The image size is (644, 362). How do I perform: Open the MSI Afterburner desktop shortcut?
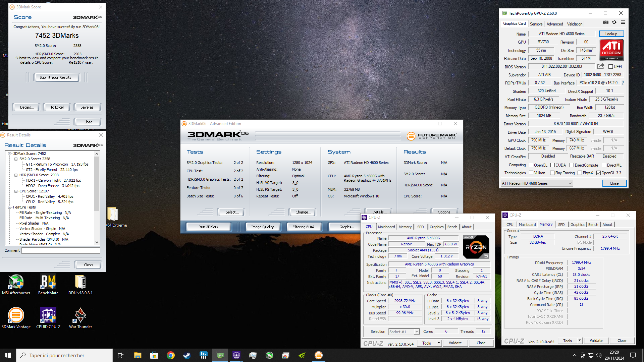(x=16, y=285)
